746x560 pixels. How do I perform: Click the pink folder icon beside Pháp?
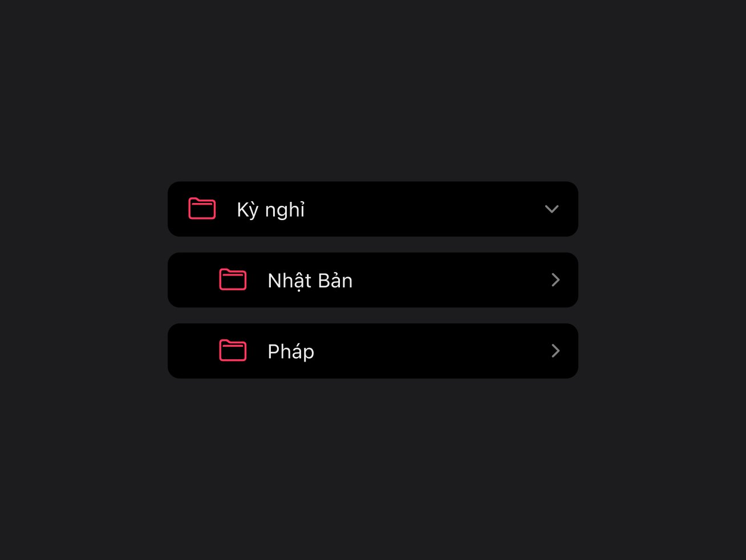pos(233,351)
